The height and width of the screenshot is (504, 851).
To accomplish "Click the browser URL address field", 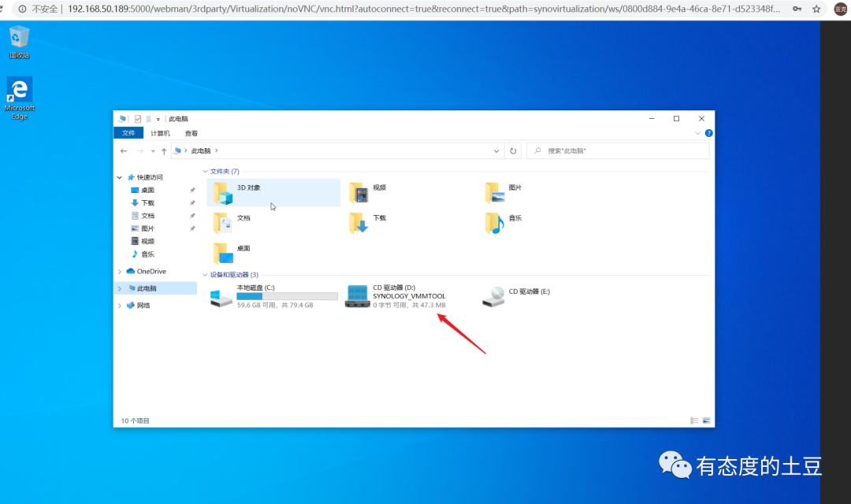I will [423, 9].
